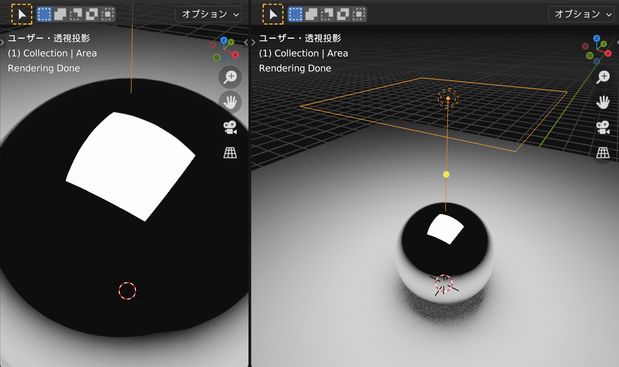Click faded blue negative Z on right gizmo
619x367 pixels.
[x=597, y=61]
